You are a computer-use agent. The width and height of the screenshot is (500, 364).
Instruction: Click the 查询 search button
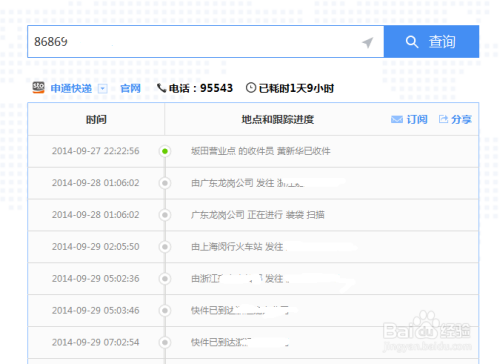click(x=431, y=42)
